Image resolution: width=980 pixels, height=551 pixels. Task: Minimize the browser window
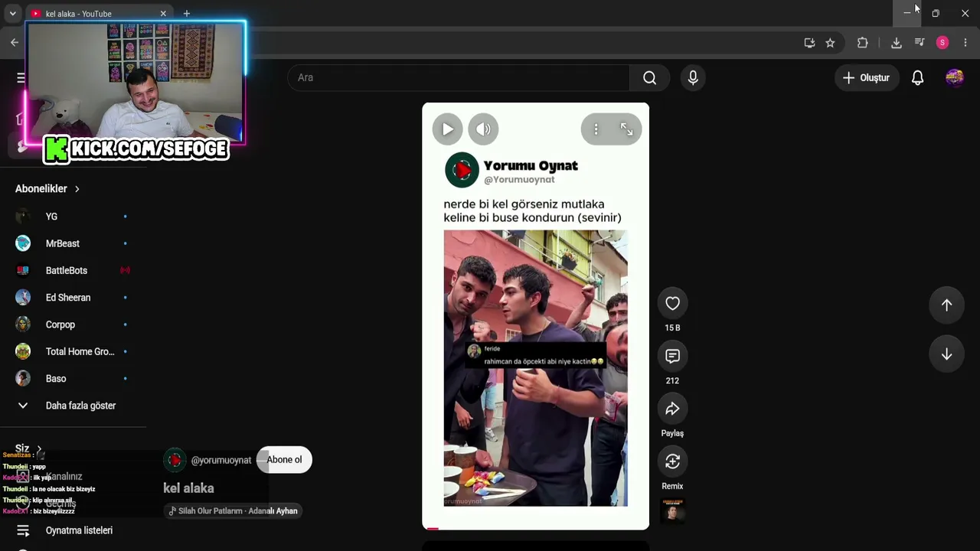[x=907, y=13]
